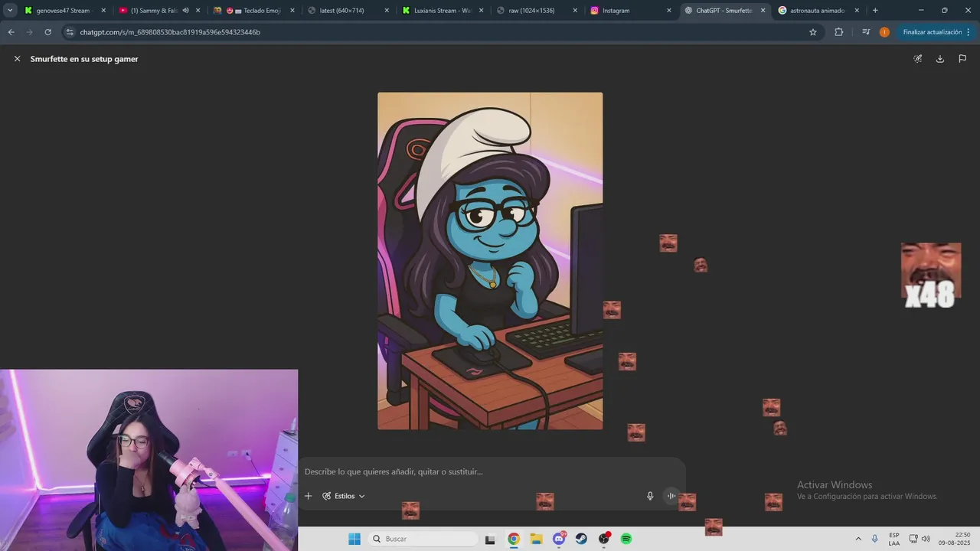Download the generated Smurfette image

[x=940, y=59]
